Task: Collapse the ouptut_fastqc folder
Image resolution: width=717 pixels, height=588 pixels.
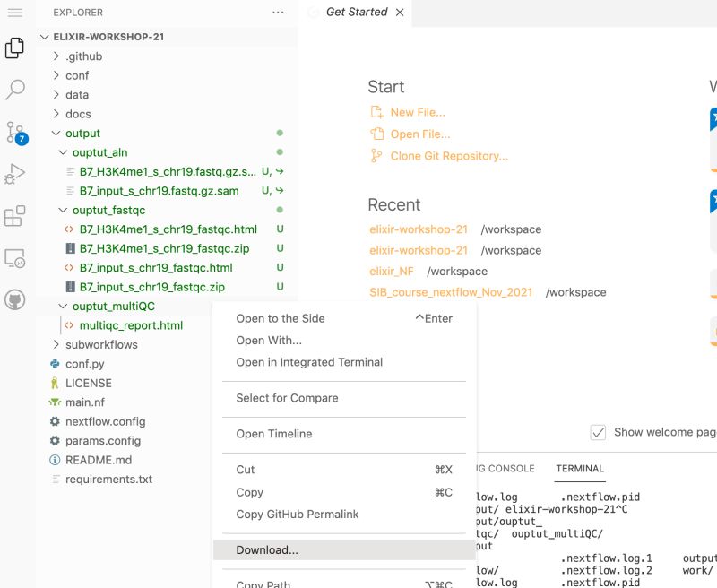Action: point(63,210)
